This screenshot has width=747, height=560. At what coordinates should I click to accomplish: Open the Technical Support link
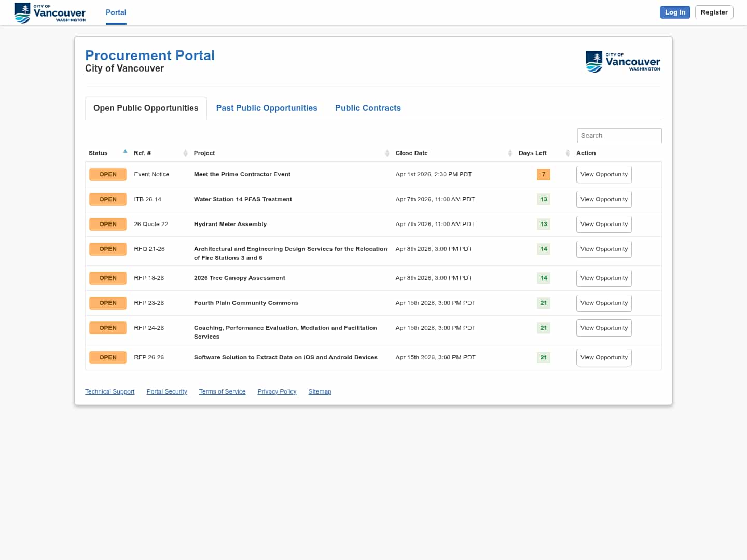[x=109, y=391]
